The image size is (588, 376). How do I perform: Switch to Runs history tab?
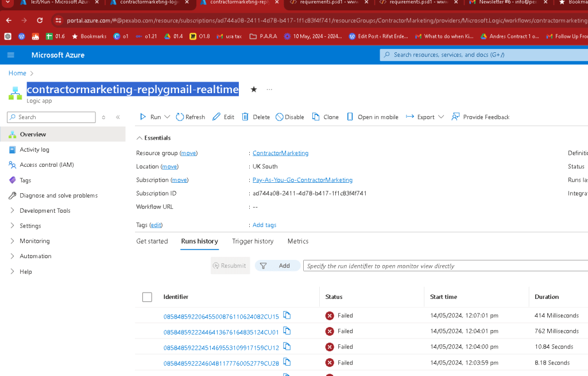tap(199, 241)
